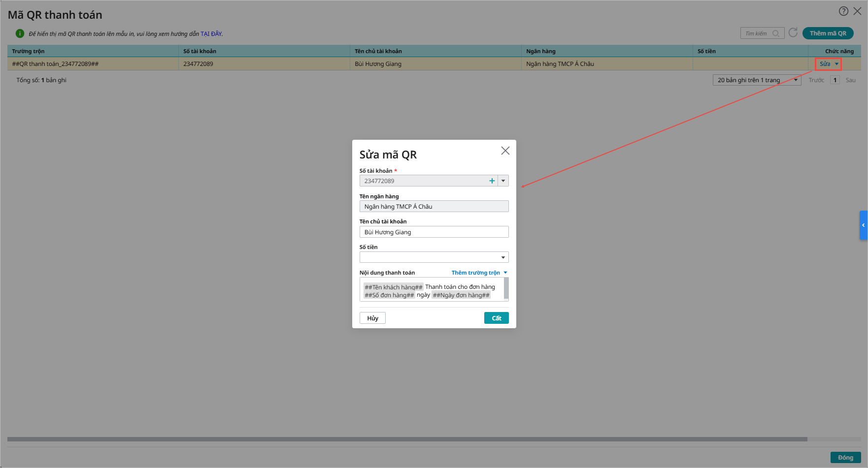Image resolution: width=868 pixels, height=468 pixels.
Task: Open Thêm trường trộn dropdown
Action: 479,273
